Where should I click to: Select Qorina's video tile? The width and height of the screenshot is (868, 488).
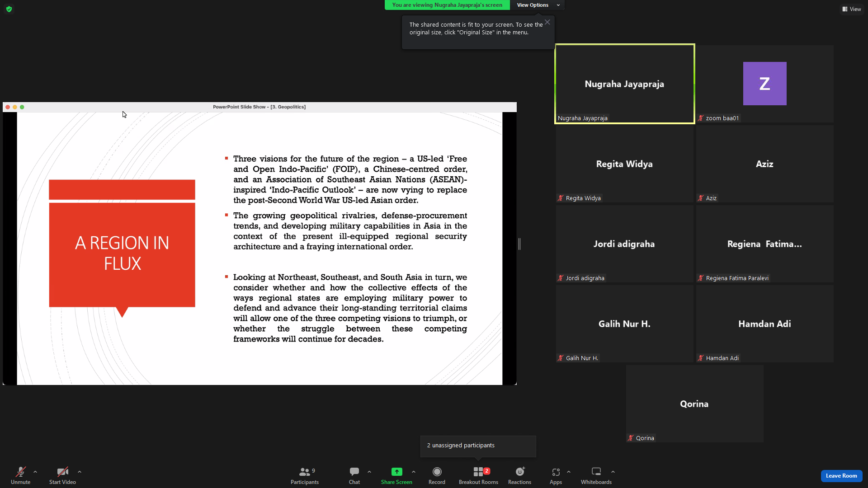(694, 404)
